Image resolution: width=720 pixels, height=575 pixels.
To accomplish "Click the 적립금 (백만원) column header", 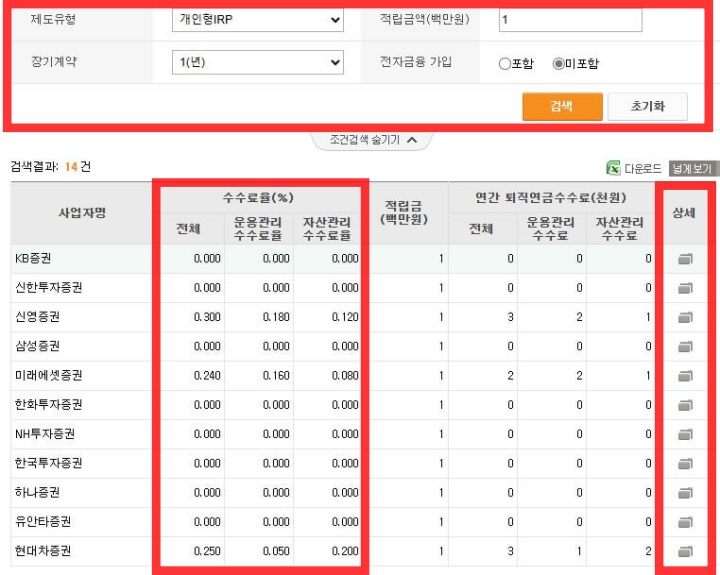I will pos(404,213).
